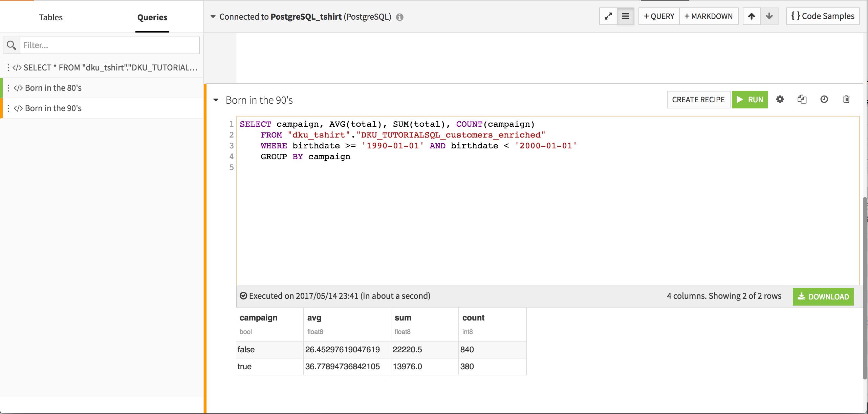Switch to condensed list layout
868x414 pixels.
(x=626, y=16)
